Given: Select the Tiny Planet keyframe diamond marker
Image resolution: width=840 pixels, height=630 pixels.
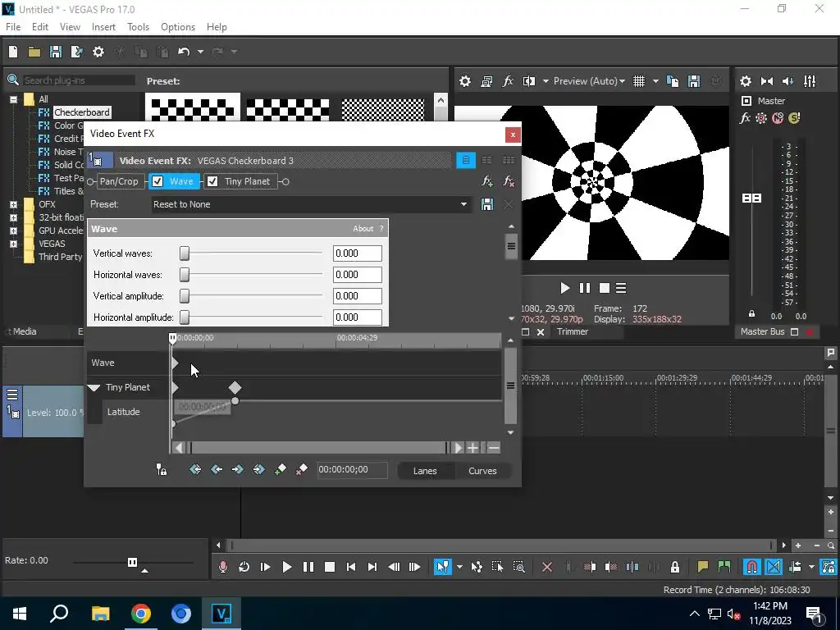Looking at the screenshot, I should coord(235,387).
